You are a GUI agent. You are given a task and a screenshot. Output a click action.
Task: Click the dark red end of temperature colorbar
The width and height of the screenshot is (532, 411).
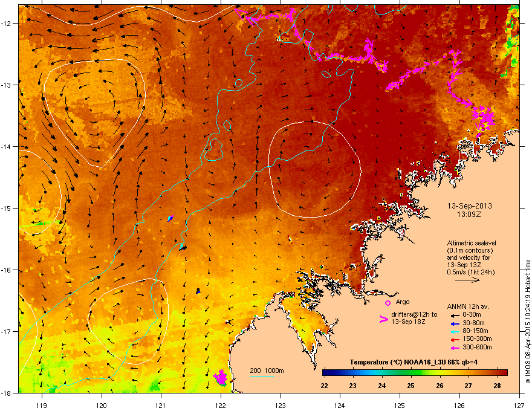tap(504, 372)
